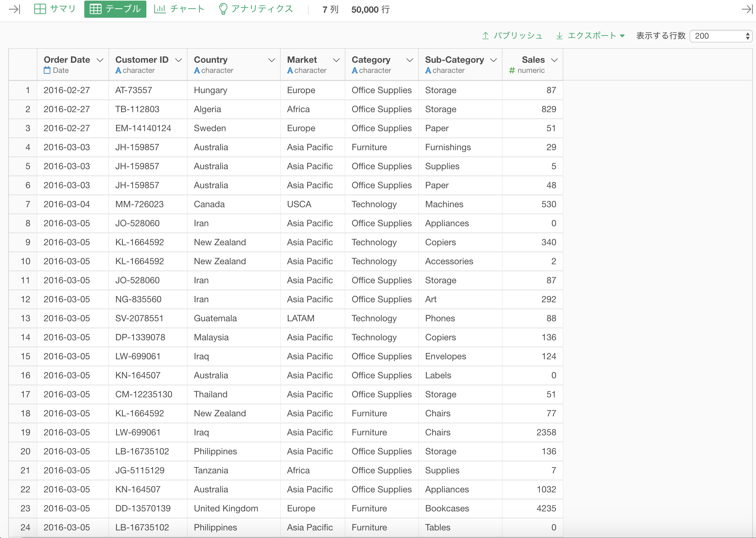Click the upload arrow icon beside パブリッシュ
Screen dimensions: 756x538
[x=485, y=36]
